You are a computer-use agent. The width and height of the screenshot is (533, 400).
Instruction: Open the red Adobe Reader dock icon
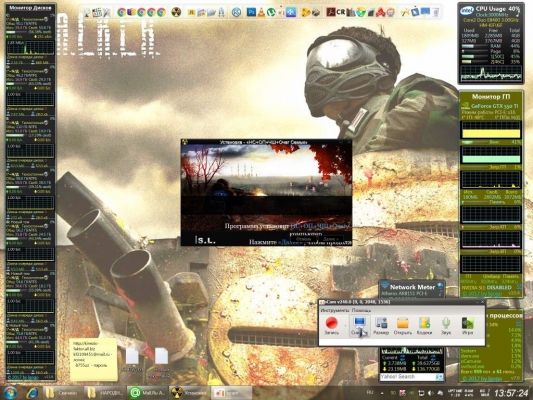tap(331, 13)
